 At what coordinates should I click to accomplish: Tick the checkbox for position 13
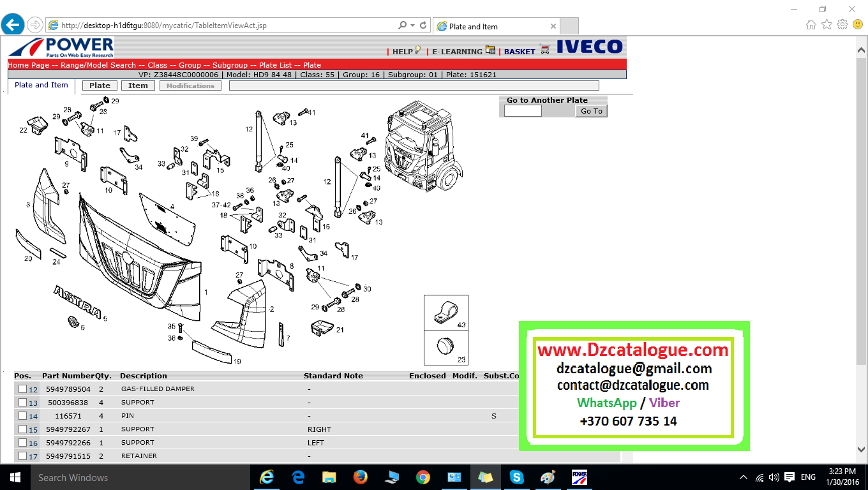click(22, 402)
